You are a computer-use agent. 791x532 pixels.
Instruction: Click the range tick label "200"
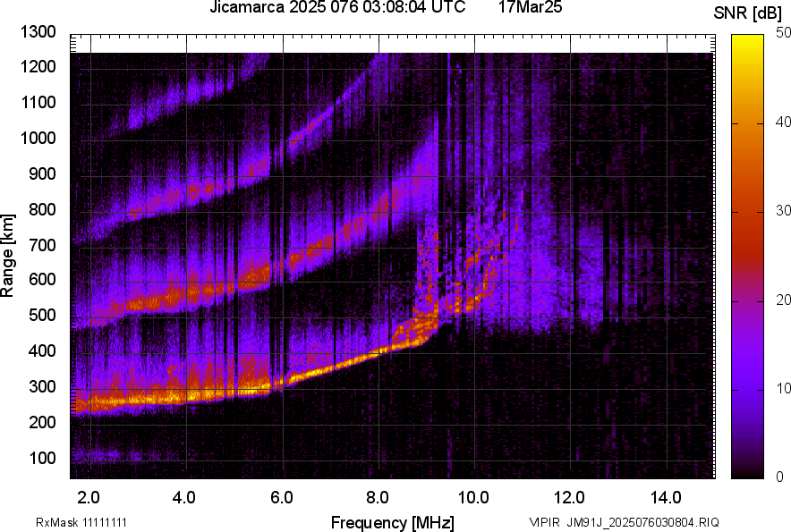(42, 422)
